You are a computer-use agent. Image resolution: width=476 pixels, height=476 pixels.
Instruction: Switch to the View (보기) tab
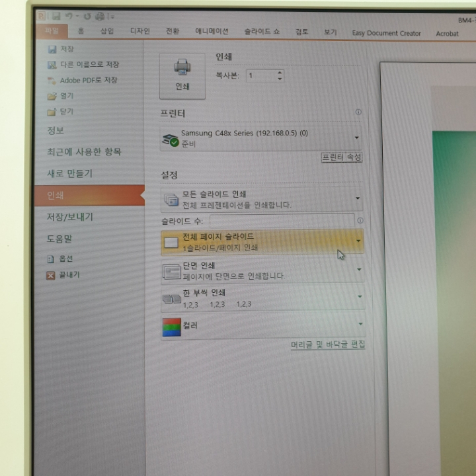click(331, 32)
